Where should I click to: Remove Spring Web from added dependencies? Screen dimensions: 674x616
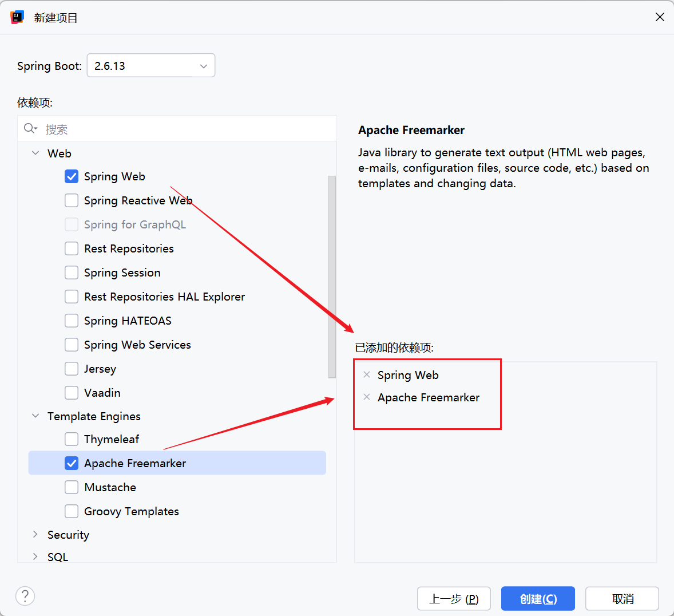click(367, 374)
